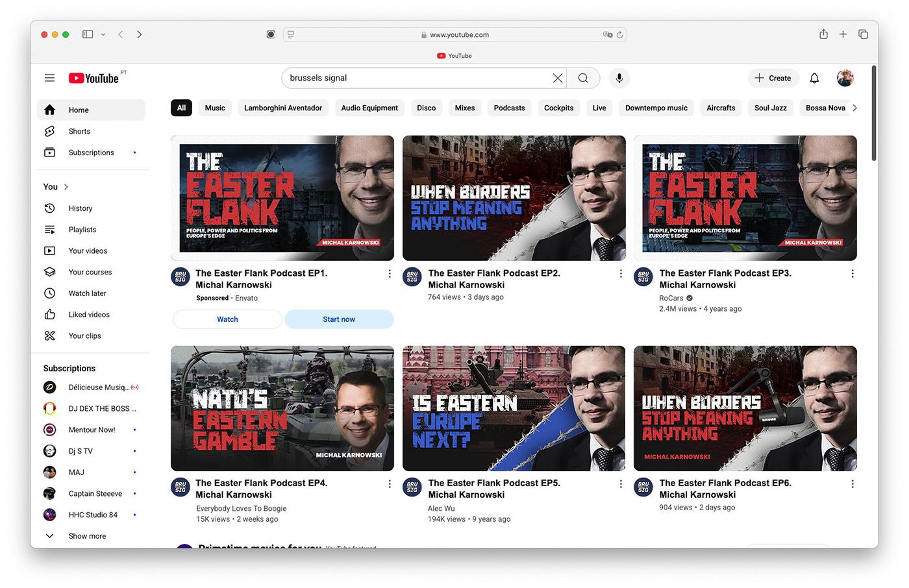Open Your clips
The height and width of the screenshot is (588, 909).
[x=91, y=336]
